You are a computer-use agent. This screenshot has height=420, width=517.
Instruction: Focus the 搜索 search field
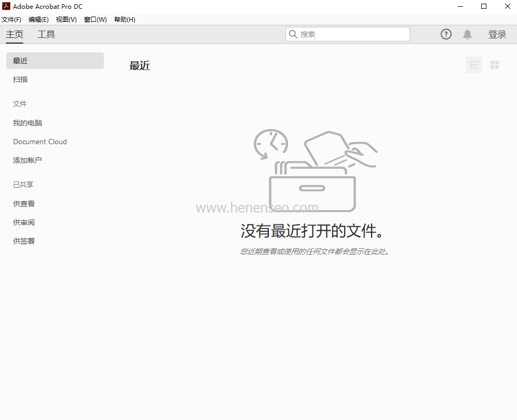click(x=348, y=34)
